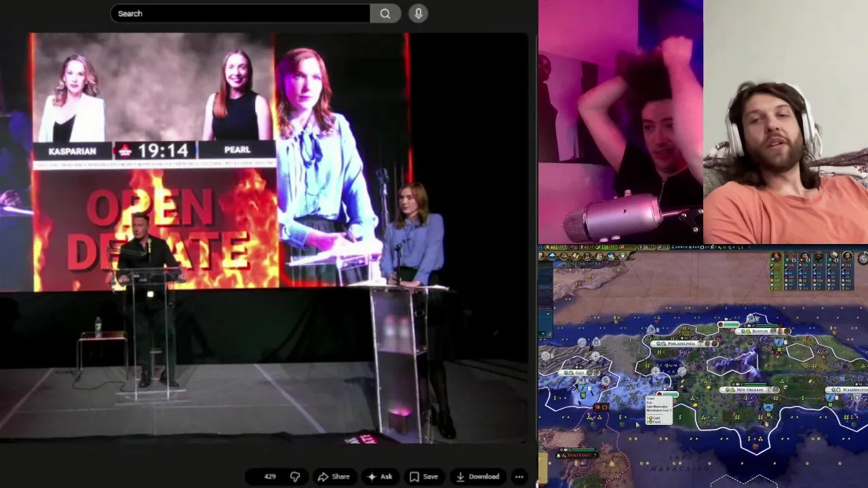This screenshot has width=868, height=488.
Task: Open the Share dialog
Action: [x=334, y=476]
